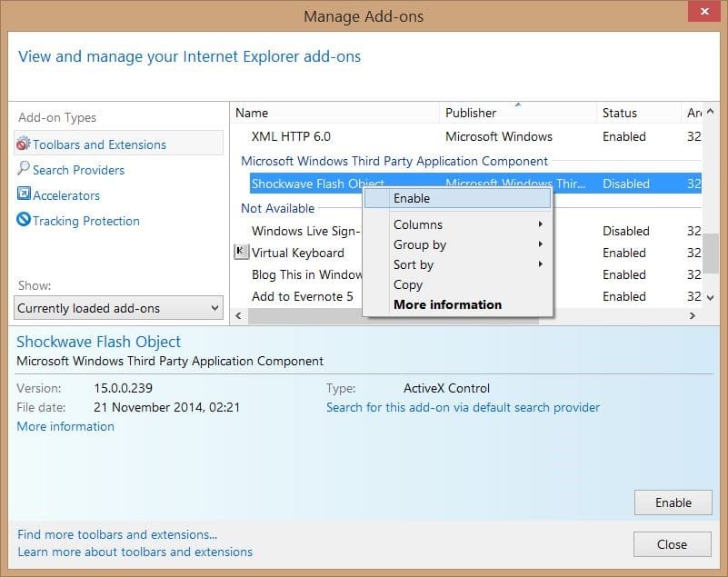Screen dimensions: 728x577
Task: Click the ActiveX Control type value
Action: click(x=446, y=388)
